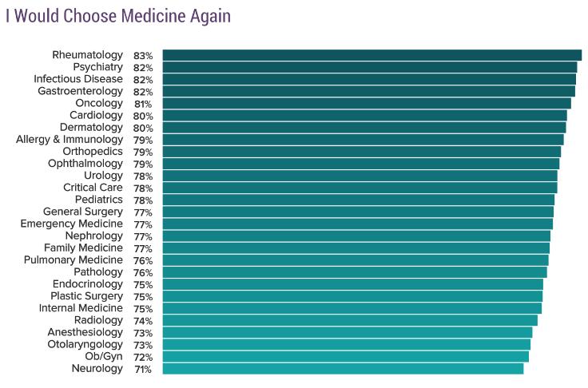Select the Pediatrics bar
This screenshot has height=388, width=588.
pyautogui.click(x=358, y=200)
